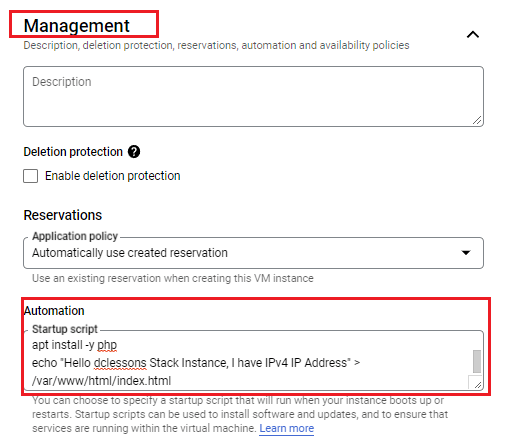
Task: Click the 'Enable deletion protection' label text
Action: [x=113, y=176]
